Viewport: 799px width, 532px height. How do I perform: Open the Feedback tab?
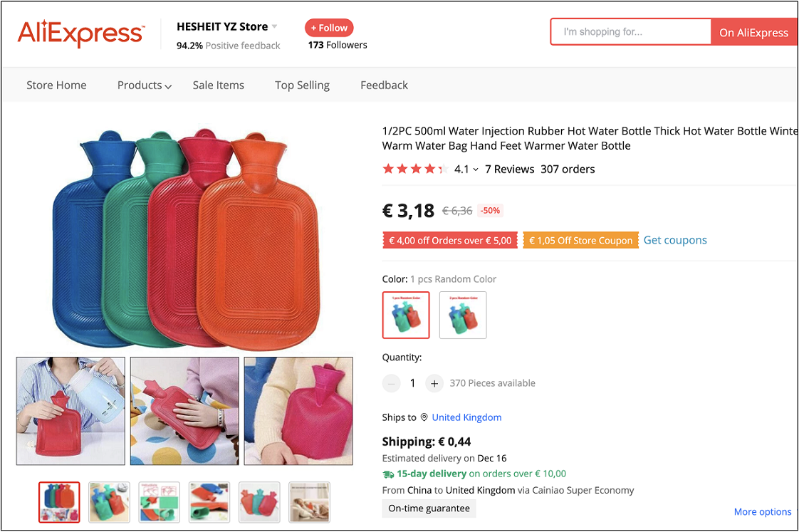tap(384, 85)
